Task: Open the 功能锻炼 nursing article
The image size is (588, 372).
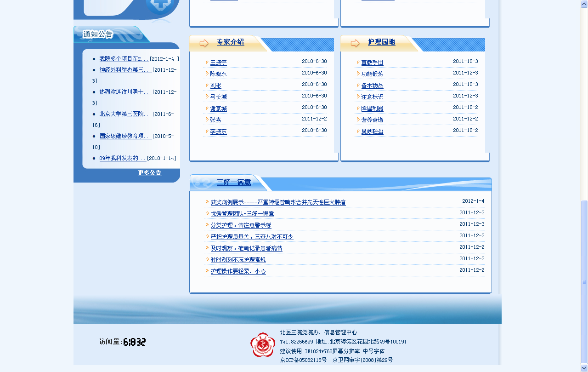Action: coord(371,73)
